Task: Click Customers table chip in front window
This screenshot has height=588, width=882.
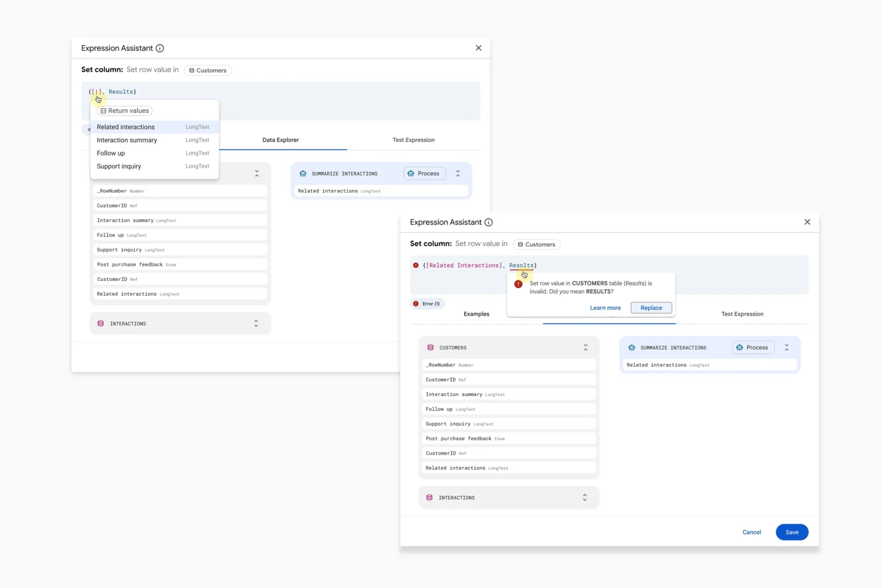Action: [537, 244]
